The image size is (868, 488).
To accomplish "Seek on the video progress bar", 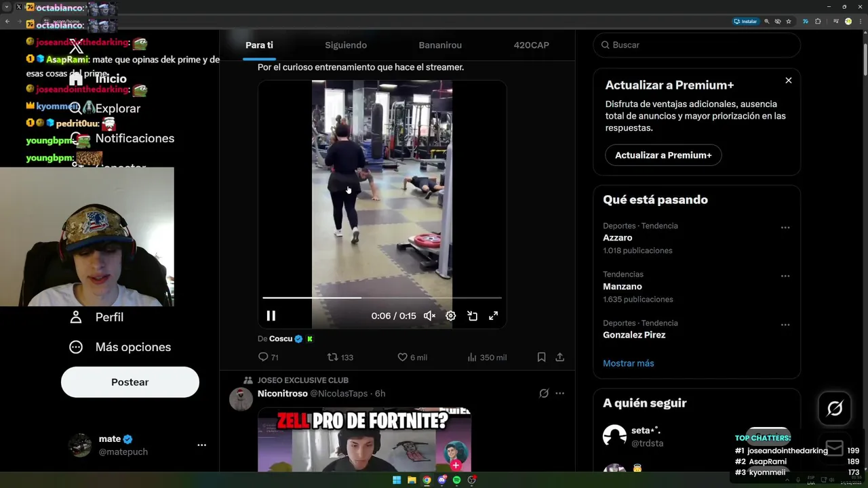I will [382, 298].
